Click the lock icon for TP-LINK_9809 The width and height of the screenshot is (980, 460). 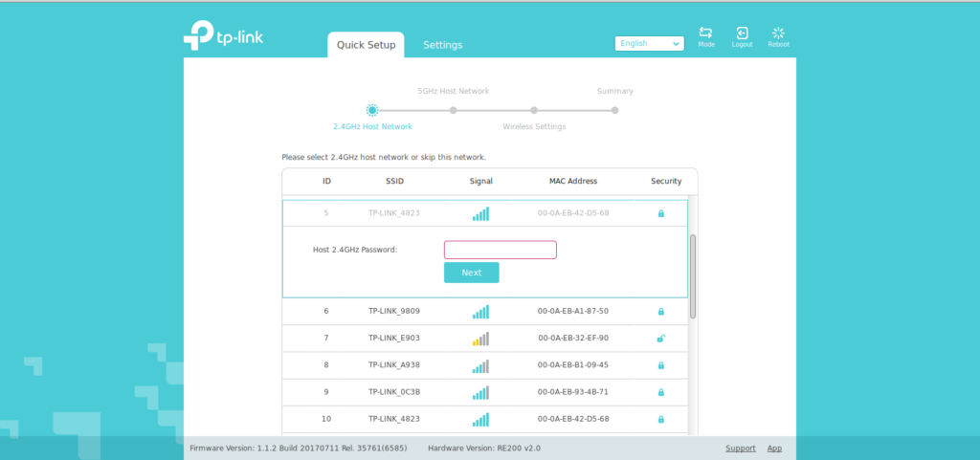(x=660, y=312)
